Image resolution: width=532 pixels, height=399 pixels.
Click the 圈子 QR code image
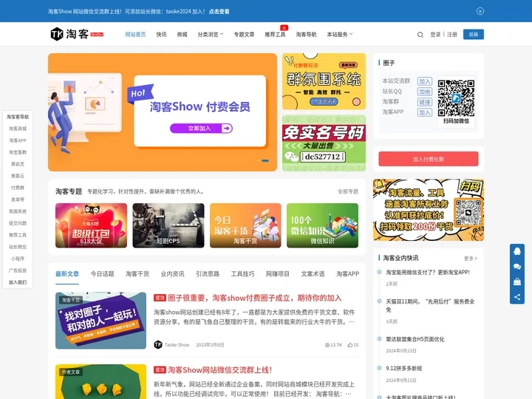(456, 98)
